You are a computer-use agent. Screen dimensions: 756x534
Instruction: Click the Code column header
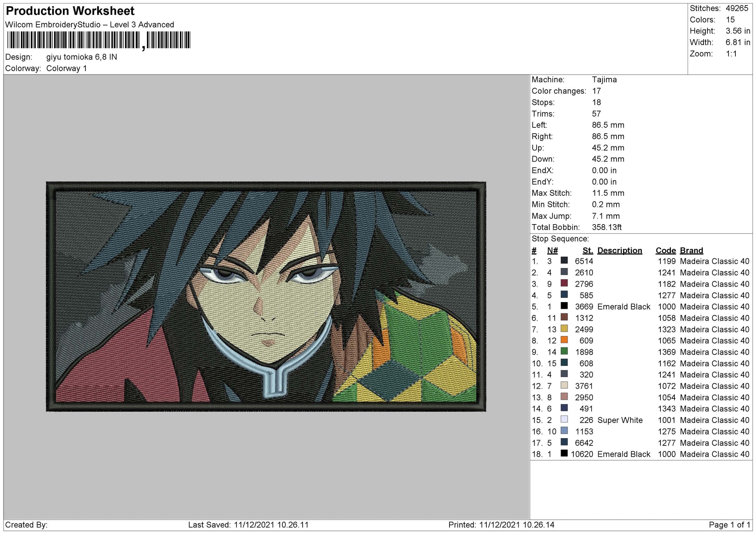pyautogui.click(x=665, y=250)
